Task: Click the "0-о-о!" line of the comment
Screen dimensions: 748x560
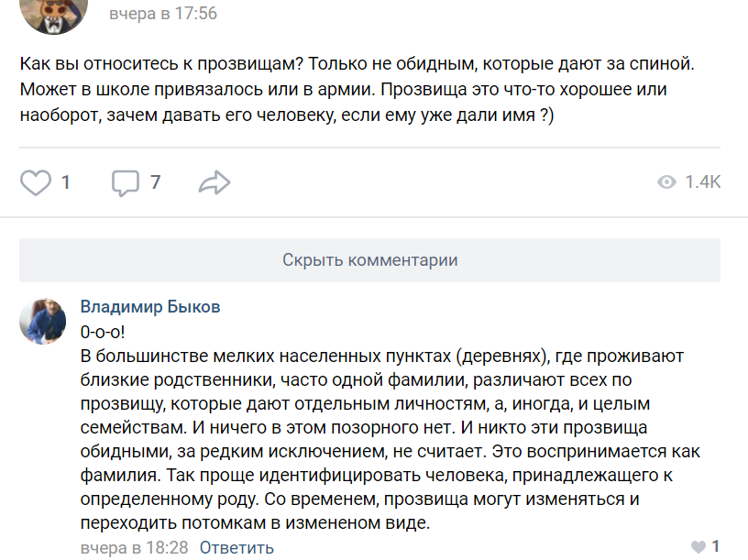Action: (x=103, y=332)
